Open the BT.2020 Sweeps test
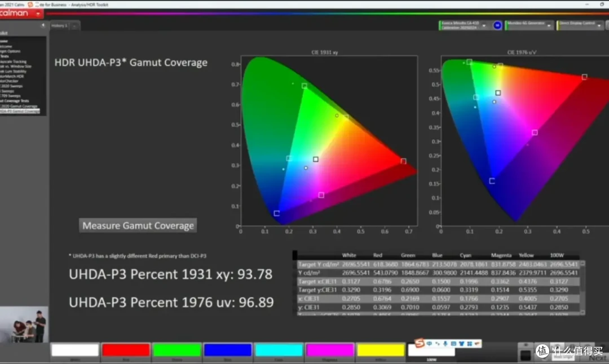609x364 pixels. pos(11,86)
